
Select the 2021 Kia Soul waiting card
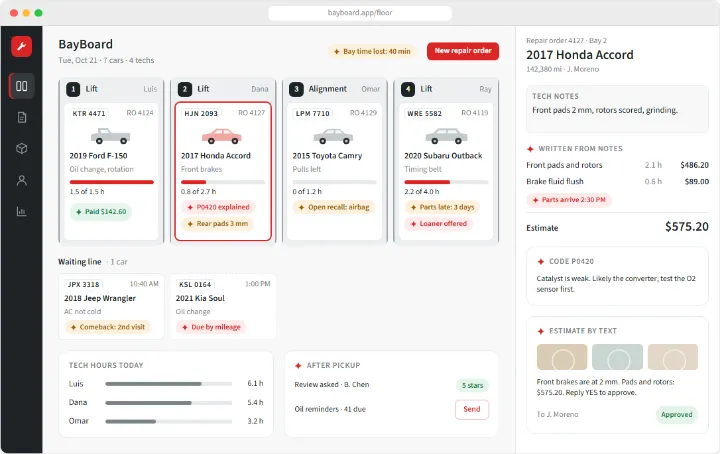point(223,307)
